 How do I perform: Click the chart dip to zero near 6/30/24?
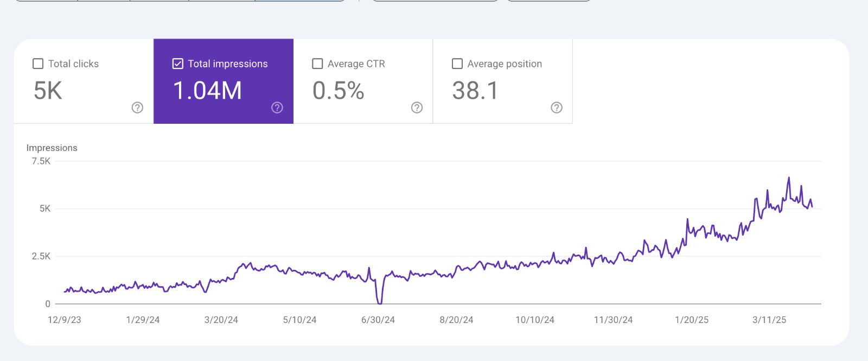(x=379, y=302)
